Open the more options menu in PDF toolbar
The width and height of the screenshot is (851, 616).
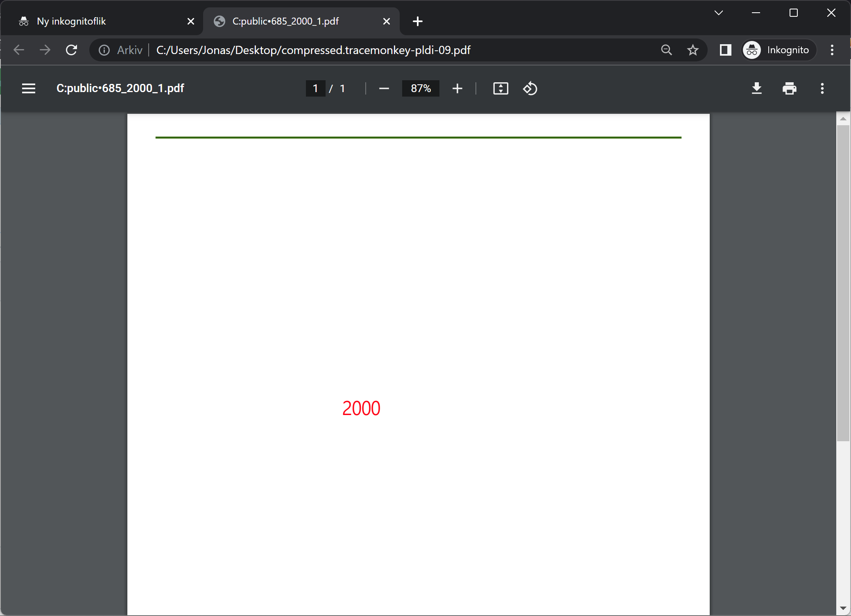click(x=822, y=88)
